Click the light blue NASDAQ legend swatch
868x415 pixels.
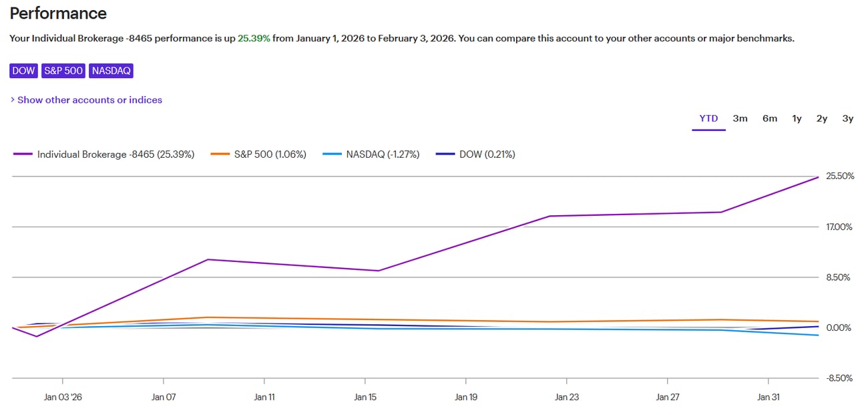click(x=332, y=154)
